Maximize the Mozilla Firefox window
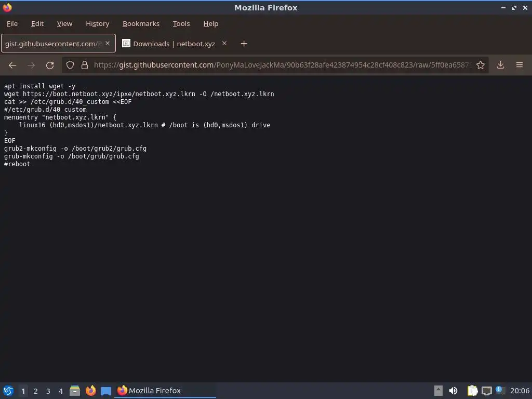532x399 pixels. (514, 7)
